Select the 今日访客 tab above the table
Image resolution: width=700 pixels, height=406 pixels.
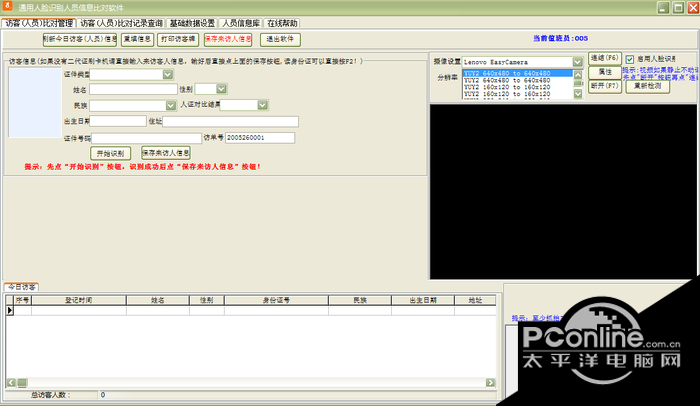pyautogui.click(x=21, y=287)
